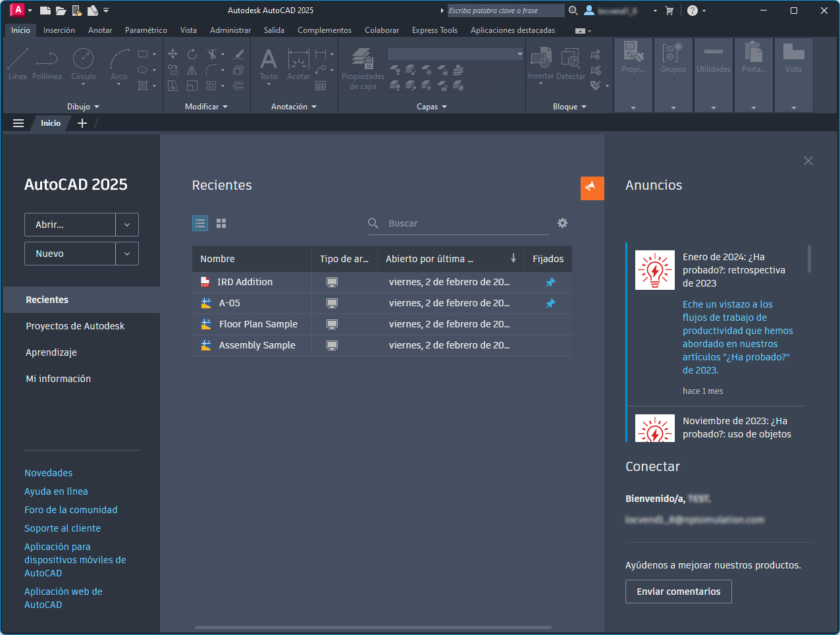Expand the Anotación panel dropdown
This screenshot has height=635, width=840.
point(294,107)
